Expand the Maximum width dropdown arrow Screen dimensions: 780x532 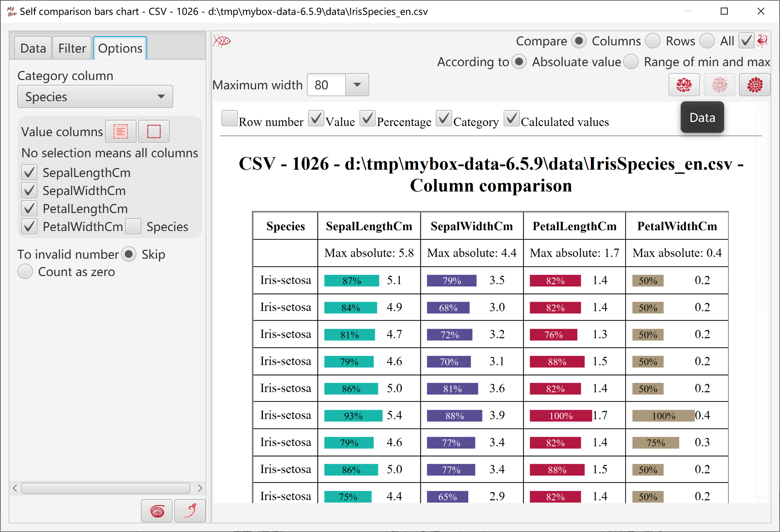click(357, 85)
